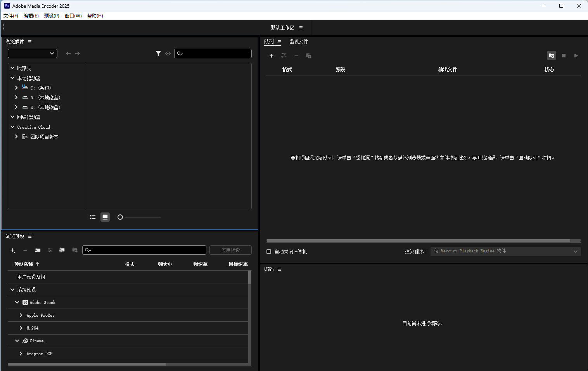Image resolution: width=588 pixels, height=371 pixels.
Task: Click the 团队项目版本 team project icon
Action: coord(25,137)
